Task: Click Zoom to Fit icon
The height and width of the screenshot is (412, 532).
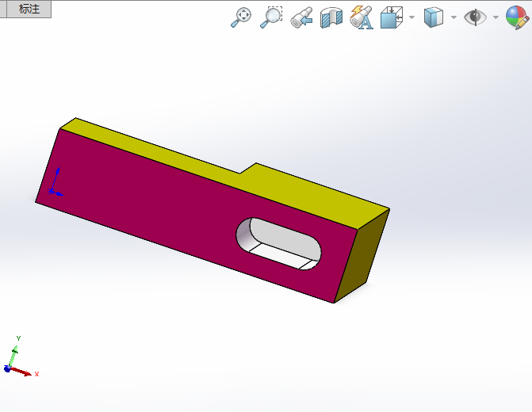Action: coord(241,17)
